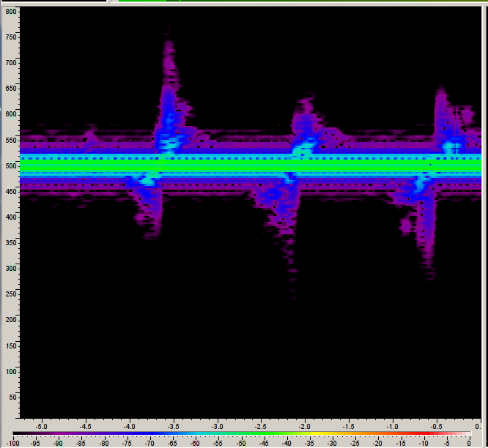Click the -75 value on the color scale

click(x=127, y=444)
